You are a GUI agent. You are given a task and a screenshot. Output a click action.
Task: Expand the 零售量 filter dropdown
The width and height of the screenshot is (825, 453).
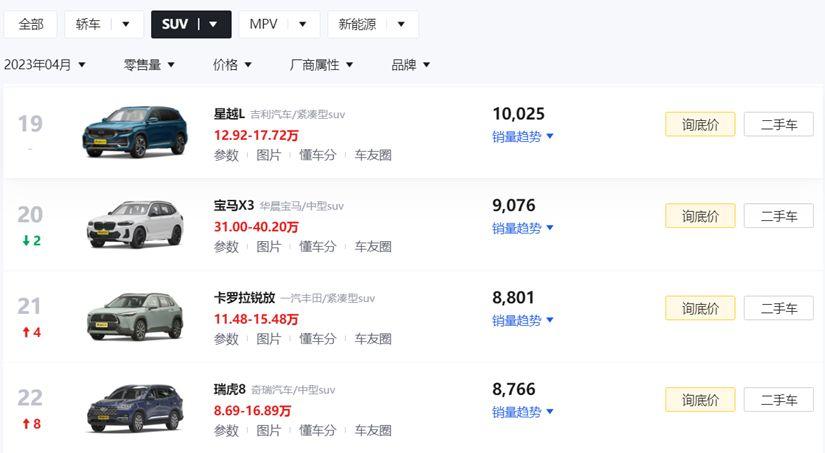point(149,65)
